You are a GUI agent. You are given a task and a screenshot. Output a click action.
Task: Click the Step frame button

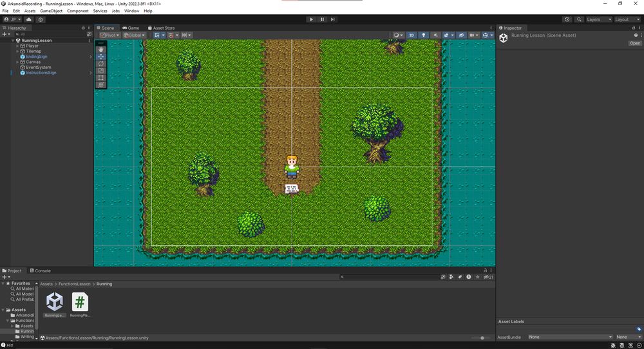point(333,19)
